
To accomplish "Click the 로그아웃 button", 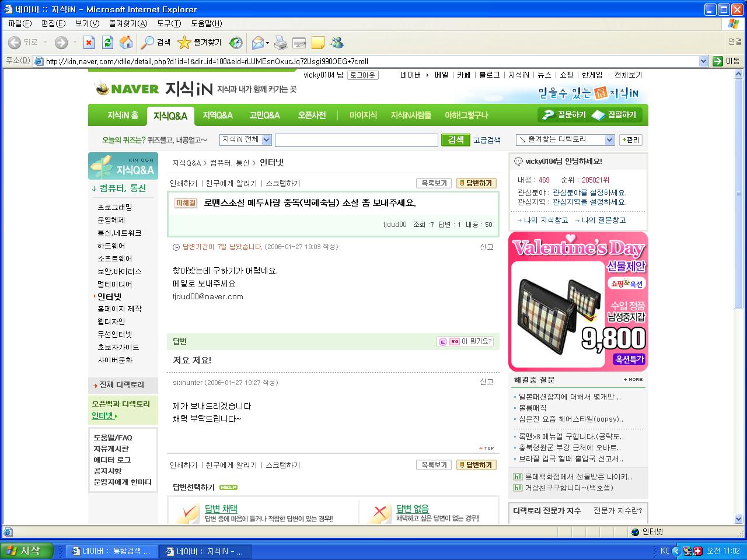I will [x=362, y=75].
